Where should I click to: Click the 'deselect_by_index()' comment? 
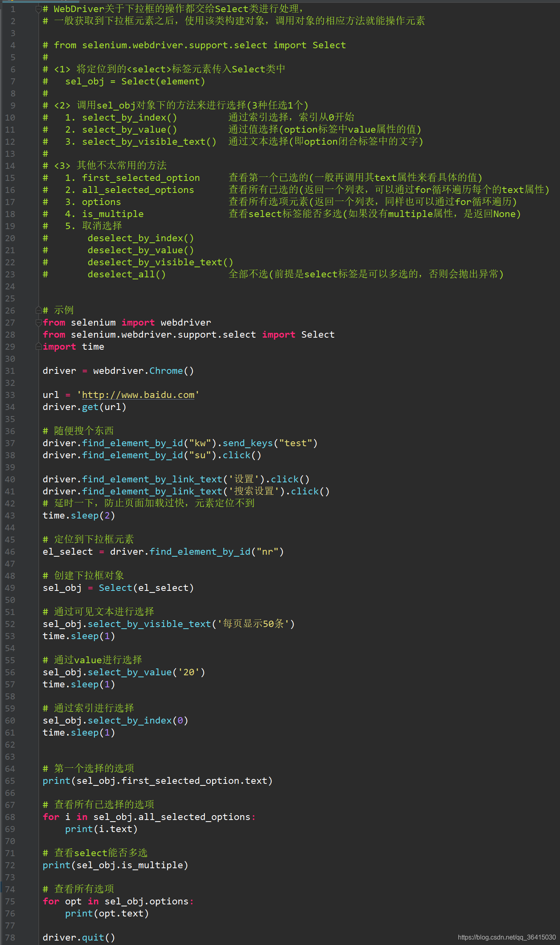141,238
